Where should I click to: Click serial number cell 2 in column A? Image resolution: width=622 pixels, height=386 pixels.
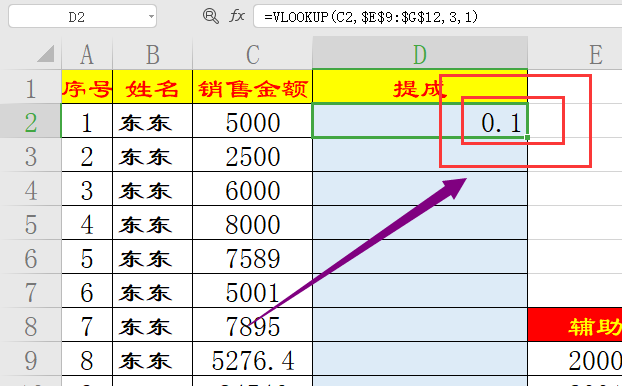click(87, 155)
